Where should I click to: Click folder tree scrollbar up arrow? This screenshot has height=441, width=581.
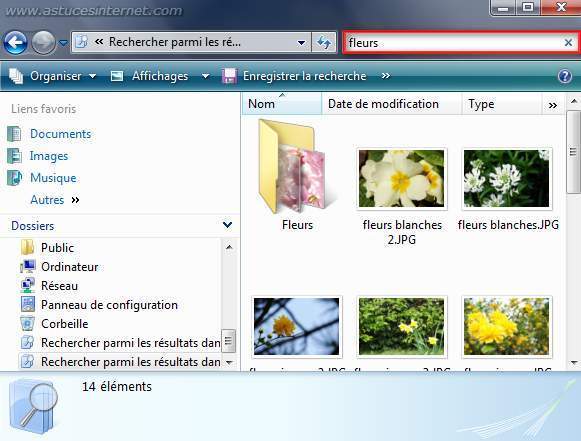[229, 247]
